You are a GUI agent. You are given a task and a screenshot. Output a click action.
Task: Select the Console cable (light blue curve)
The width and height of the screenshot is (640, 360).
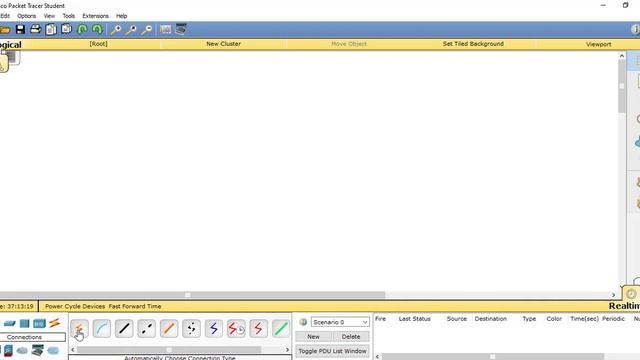(x=102, y=329)
